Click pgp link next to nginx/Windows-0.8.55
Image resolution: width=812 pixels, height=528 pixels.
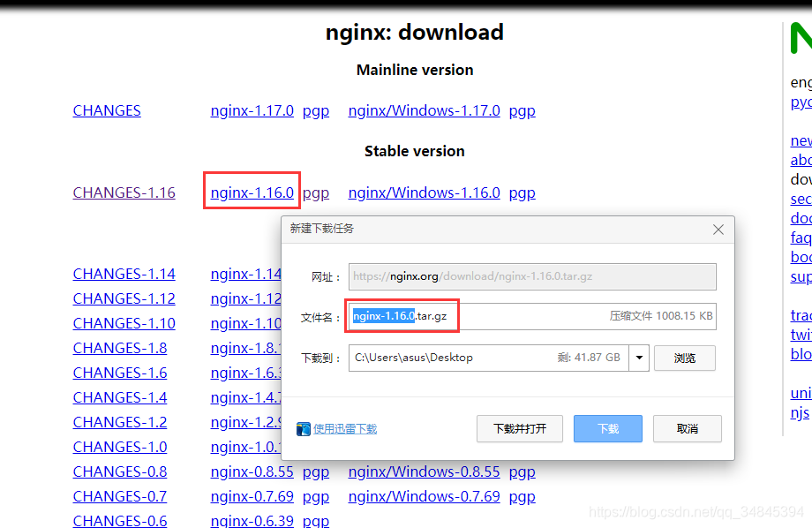coord(522,472)
